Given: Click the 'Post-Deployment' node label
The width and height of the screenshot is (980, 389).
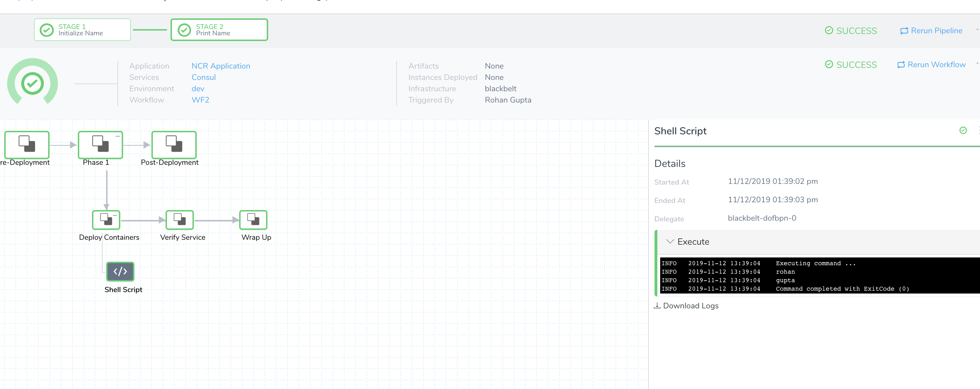Looking at the screenshot, I should pyautogui.click(x=169, y=162).
